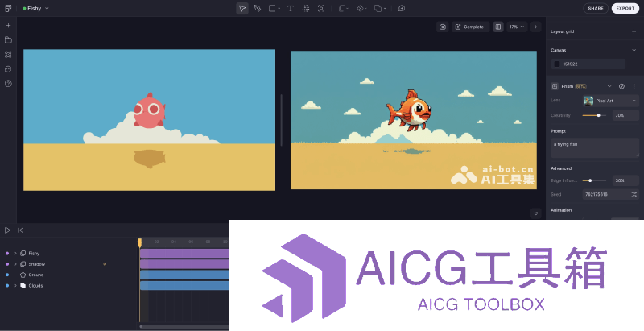This screenshot has width=644, height=331.
Task: Click the Edge Influence 30% value field
Action: click(625, 180)
